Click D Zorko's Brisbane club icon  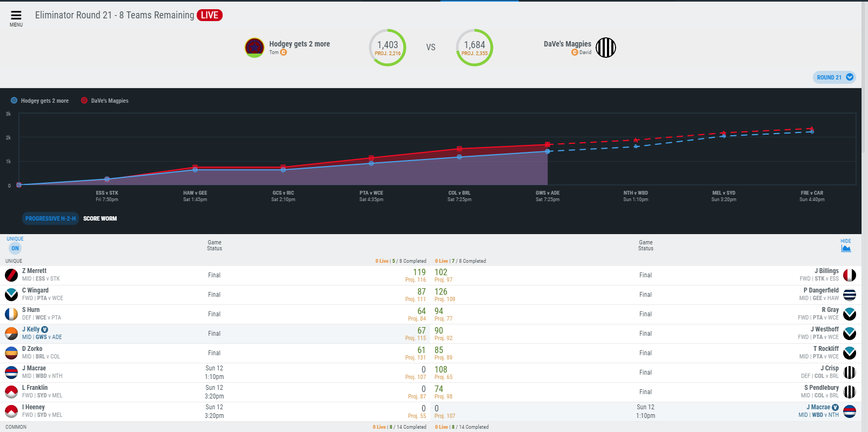click(11, 353)
